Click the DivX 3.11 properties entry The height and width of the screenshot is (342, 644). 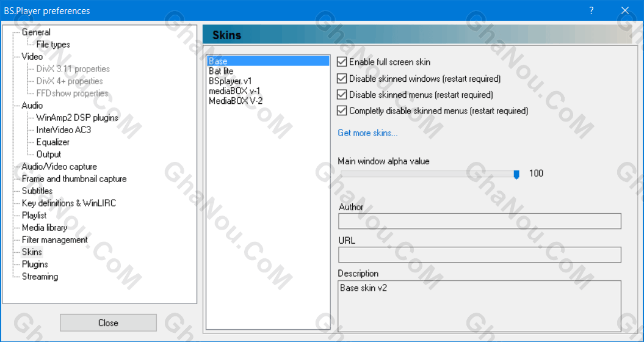pos(73,68)
